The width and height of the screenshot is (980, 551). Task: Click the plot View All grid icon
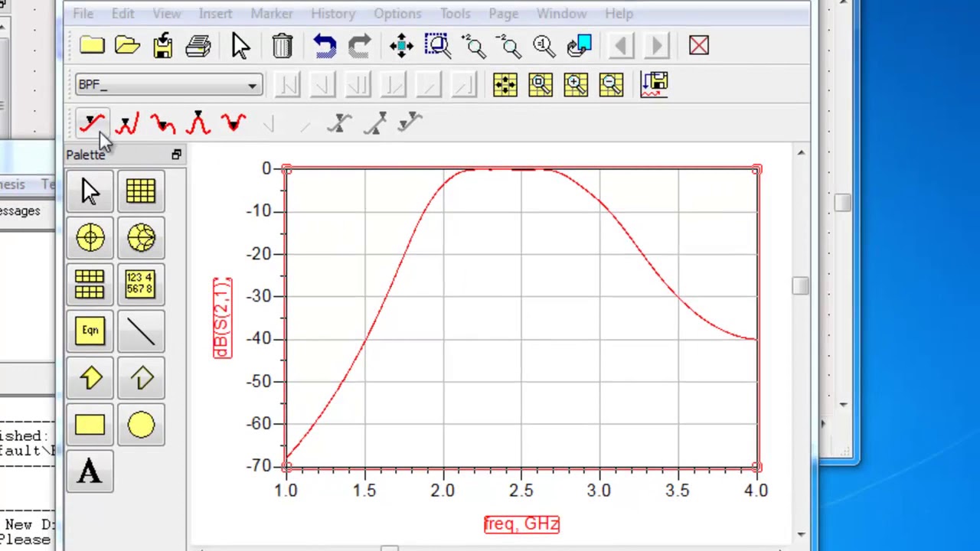click(x=505, y=84)
